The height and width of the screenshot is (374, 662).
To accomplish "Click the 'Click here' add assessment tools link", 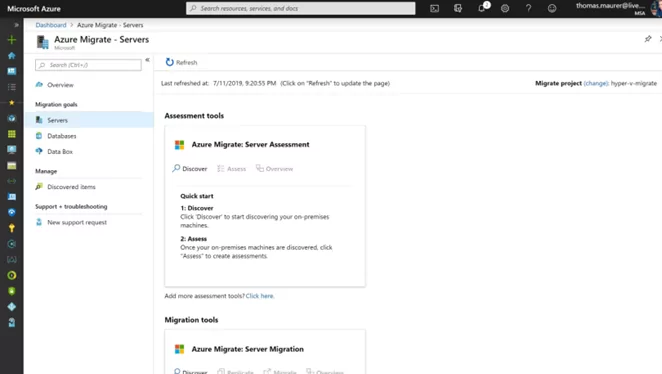I will click(x=260, y=296).
